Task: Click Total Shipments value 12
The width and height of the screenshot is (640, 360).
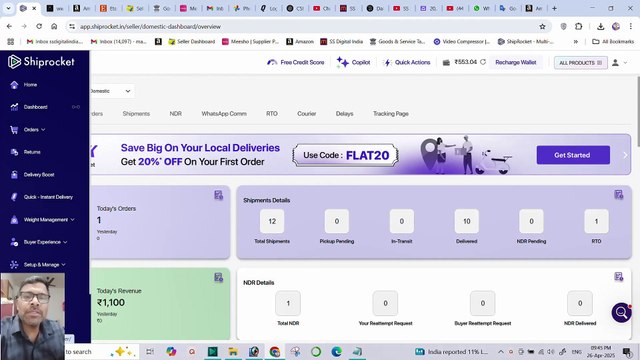Action: [272, 221]
